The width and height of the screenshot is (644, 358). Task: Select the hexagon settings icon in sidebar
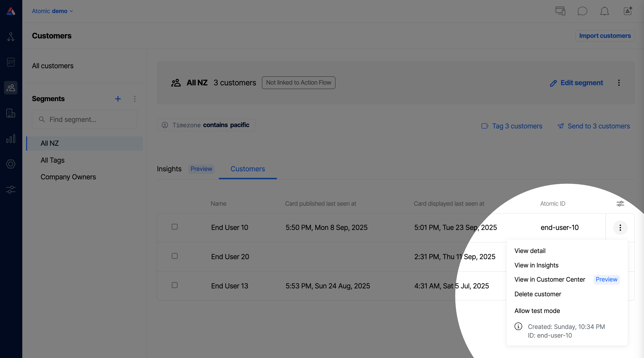(11, 164)
